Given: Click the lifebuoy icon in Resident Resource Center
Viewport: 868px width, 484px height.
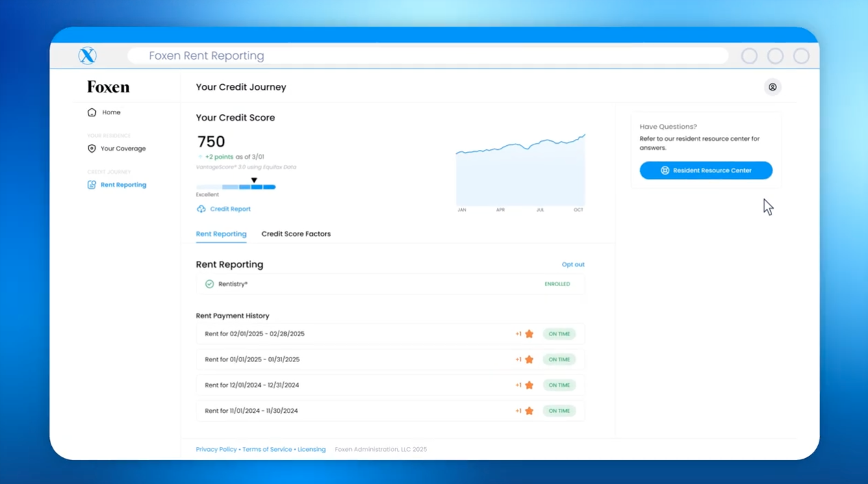Looking at the screenshot, I should point(665,170).
